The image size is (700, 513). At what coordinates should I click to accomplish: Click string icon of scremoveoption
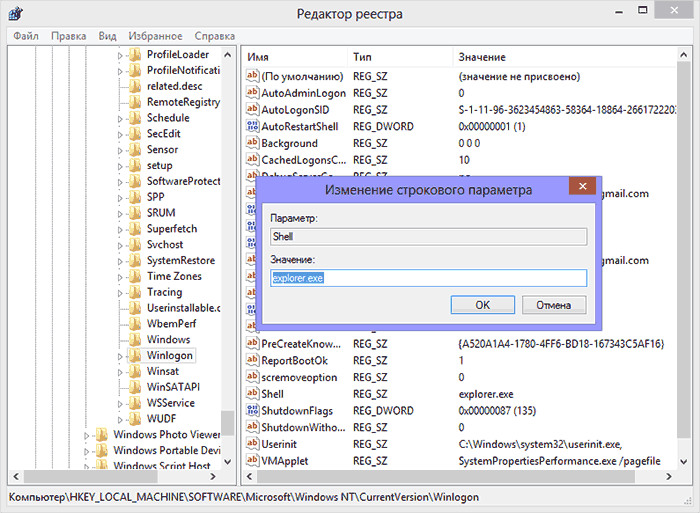click(x=252, y=377)
